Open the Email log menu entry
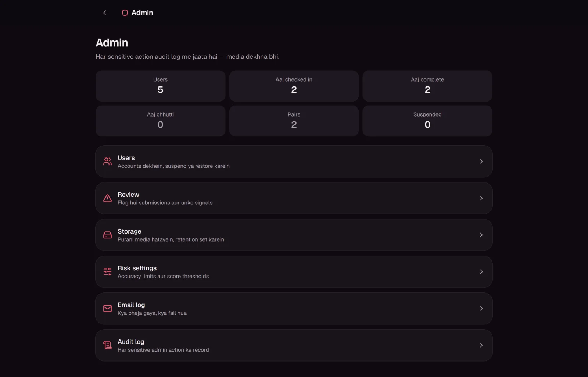This screenshot has height=377, width=588. click(x=294, y=309)
